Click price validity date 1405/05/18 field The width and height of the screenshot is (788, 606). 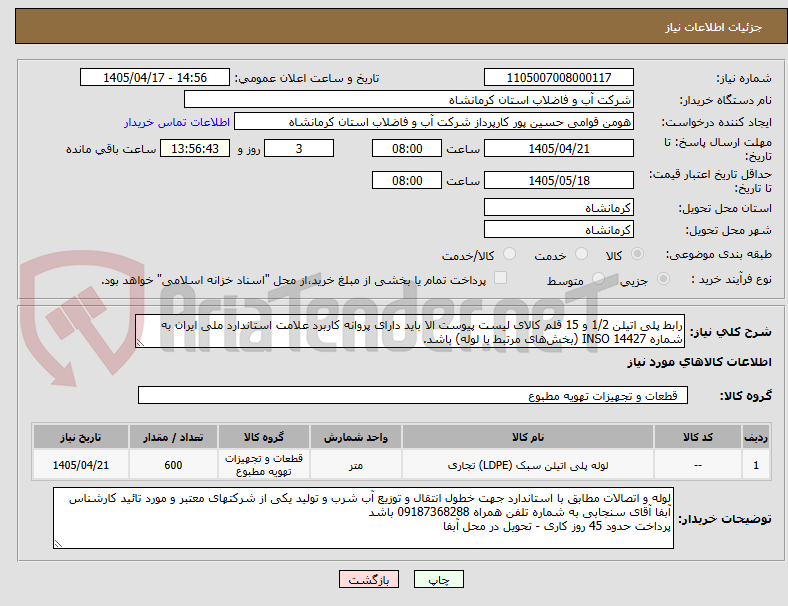coord(559,180)
